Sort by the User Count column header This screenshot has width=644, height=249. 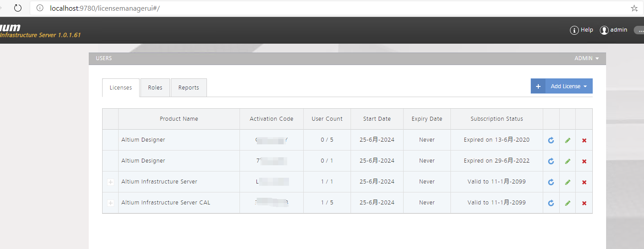(327, 119)
